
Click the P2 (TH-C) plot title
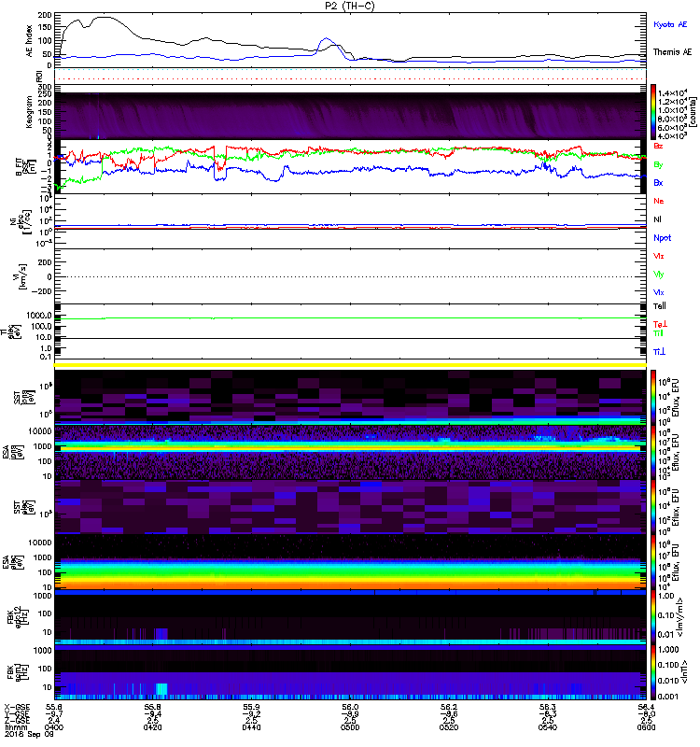350,6
